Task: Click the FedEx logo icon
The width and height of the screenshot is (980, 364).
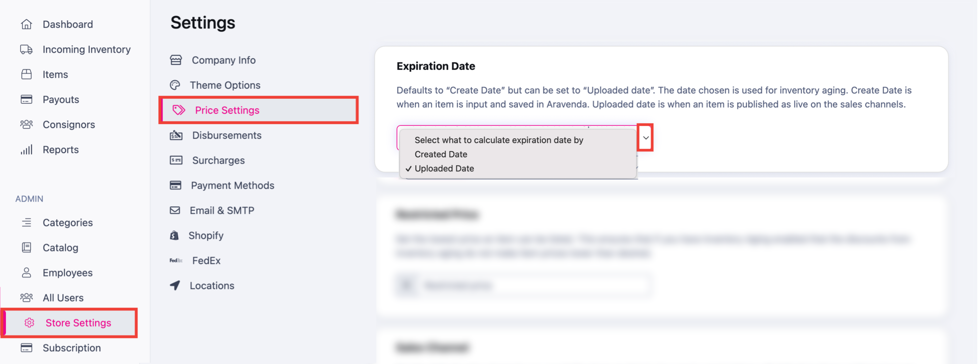Action: pos(176,260)
